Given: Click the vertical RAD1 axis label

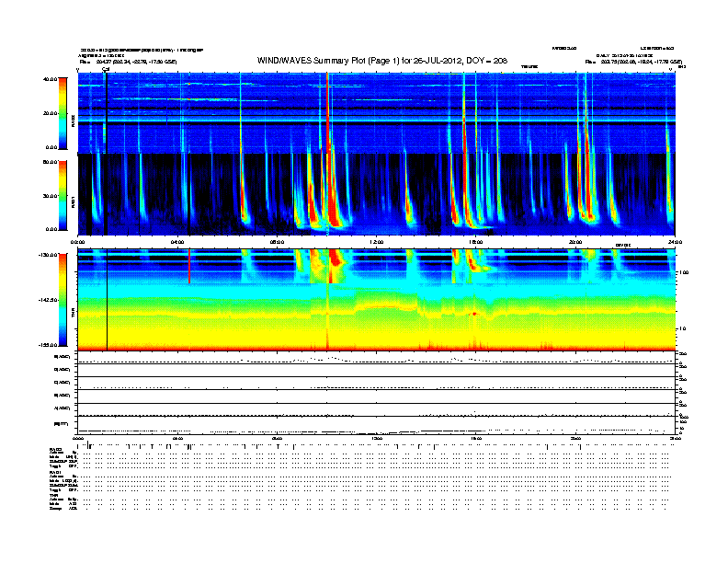Looking at the screenshot, I should click(73, 202).
